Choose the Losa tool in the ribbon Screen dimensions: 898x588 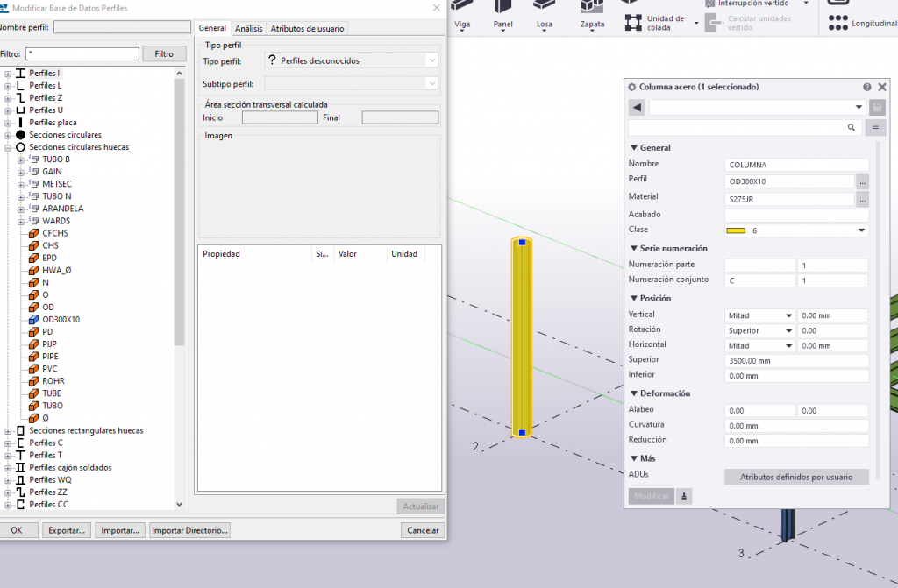[544, 15]
